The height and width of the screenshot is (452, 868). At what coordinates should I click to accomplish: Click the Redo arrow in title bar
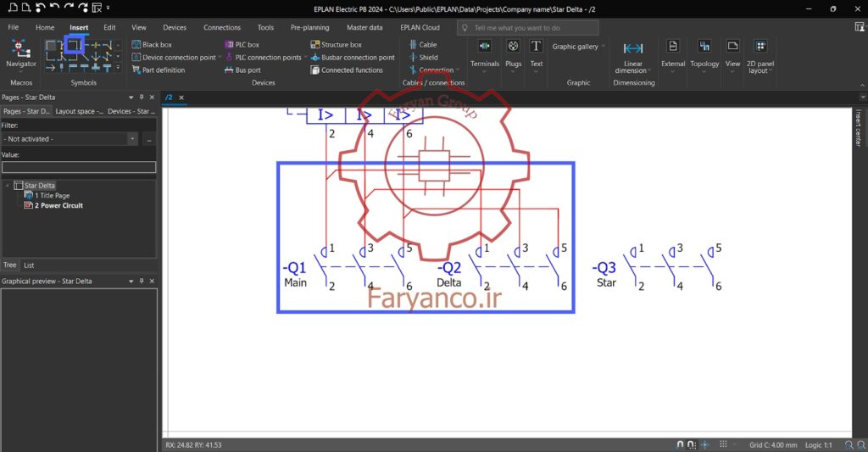click(x=69, y=8)
